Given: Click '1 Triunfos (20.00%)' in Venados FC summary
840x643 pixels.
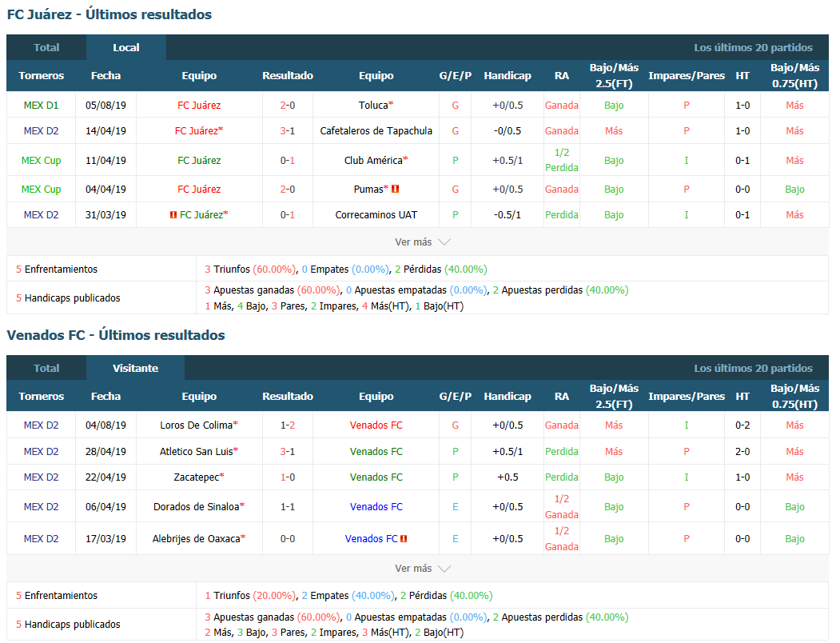Looking at the screenshot, I should click(x=249, y=595).
